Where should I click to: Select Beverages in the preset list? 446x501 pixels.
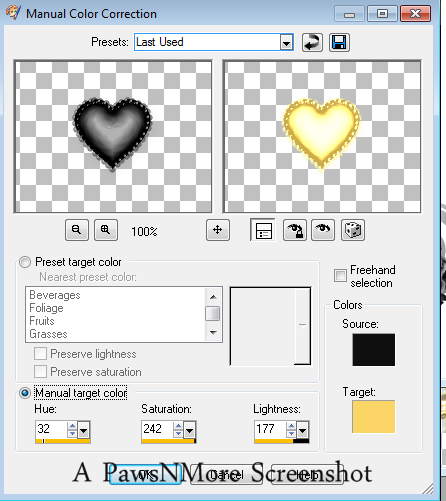pos(55,295)
